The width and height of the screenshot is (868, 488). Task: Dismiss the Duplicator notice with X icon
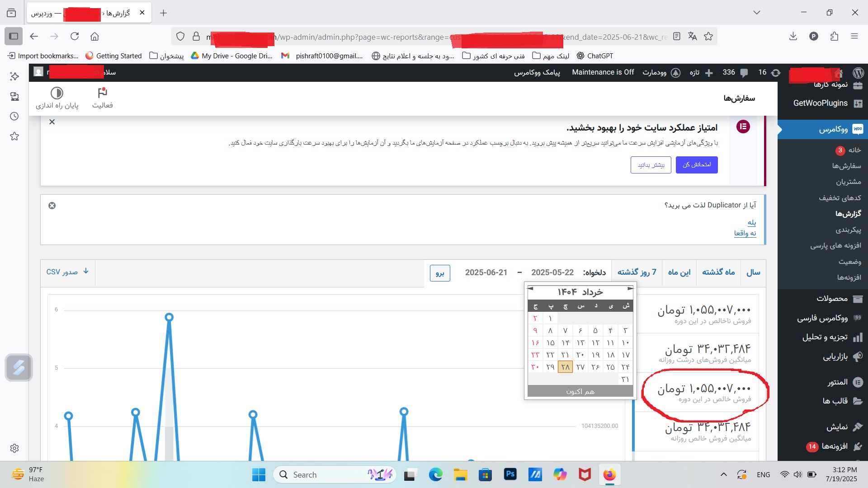tap(52, 206)
